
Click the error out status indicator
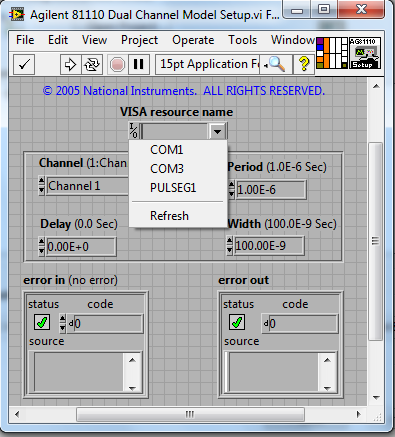237,322
